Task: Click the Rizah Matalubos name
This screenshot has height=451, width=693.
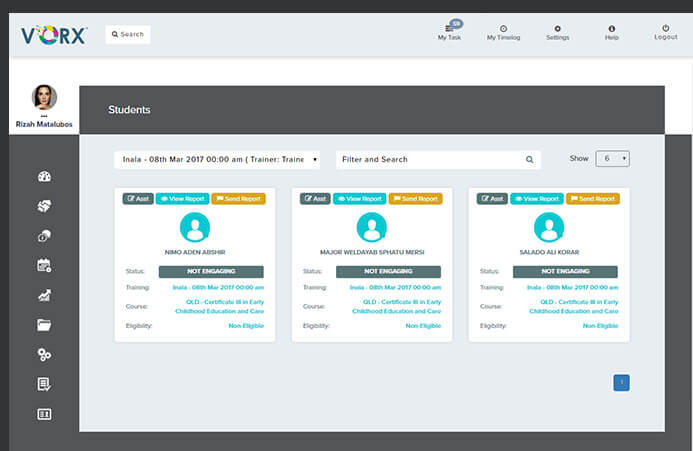Action: click(x=44, y=124)
